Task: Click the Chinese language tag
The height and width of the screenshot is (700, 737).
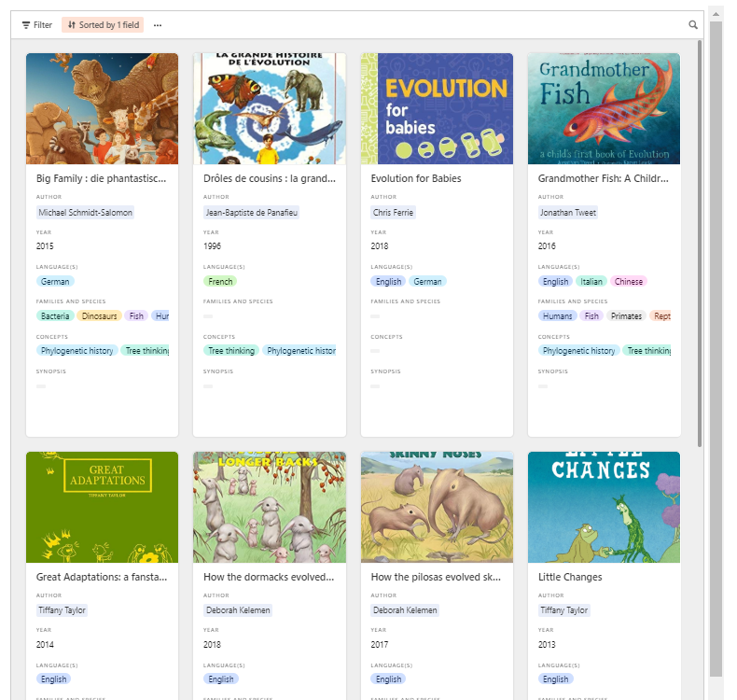Action: pos(629,282)
